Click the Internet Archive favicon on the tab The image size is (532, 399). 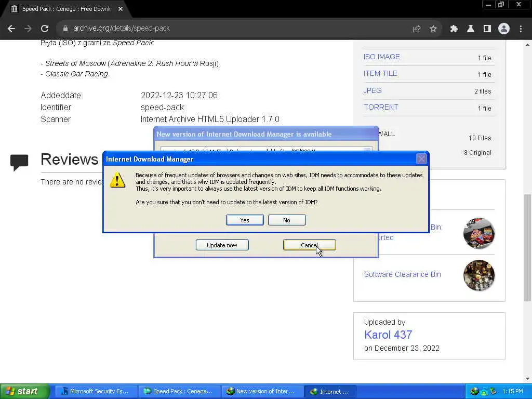click(x=14, y=9)
